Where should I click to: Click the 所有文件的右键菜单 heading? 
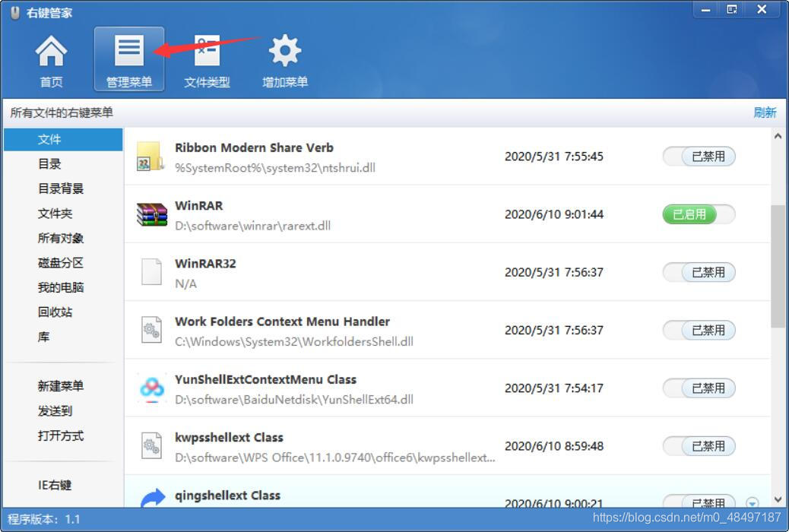click(x=62, y=112)
